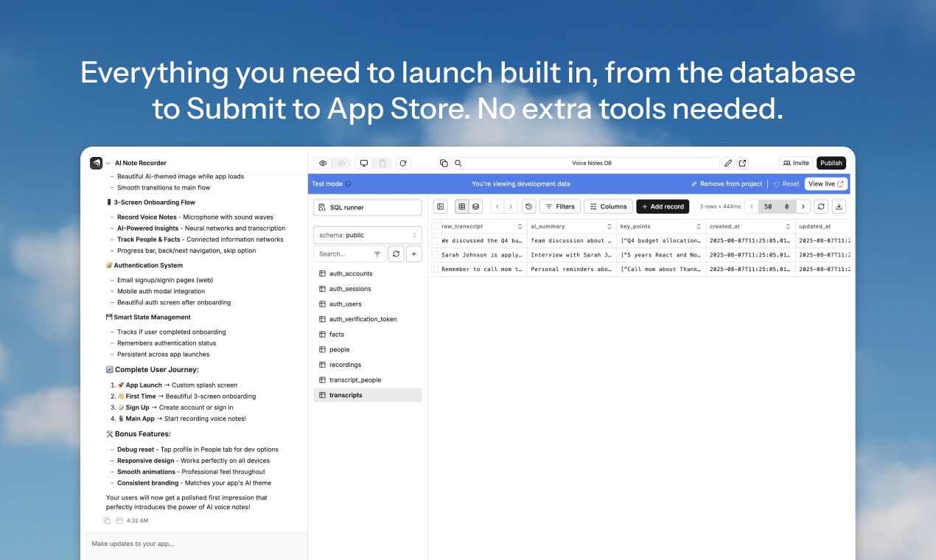
Task: Click the copy icon left of address bar
Action: pyautogui.click(x=444, y=163)
